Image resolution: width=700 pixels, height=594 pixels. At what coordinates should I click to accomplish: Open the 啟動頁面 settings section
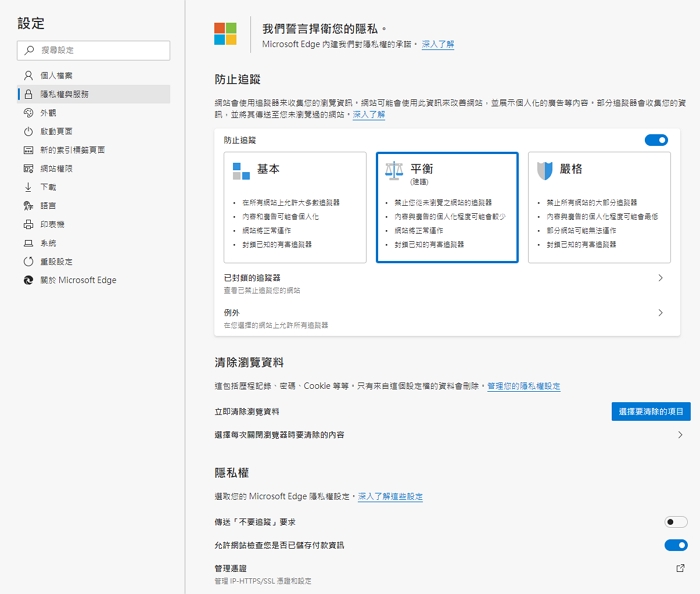click(x=94, y=131)
